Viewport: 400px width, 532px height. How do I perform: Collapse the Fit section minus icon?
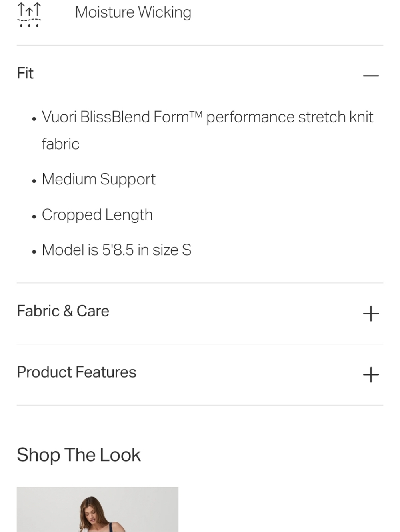coord(371,76)
